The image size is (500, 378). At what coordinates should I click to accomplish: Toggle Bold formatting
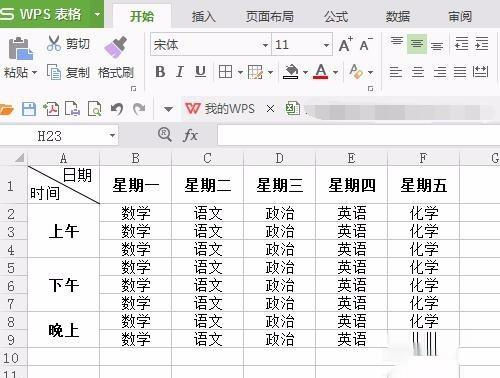[160, 72]
